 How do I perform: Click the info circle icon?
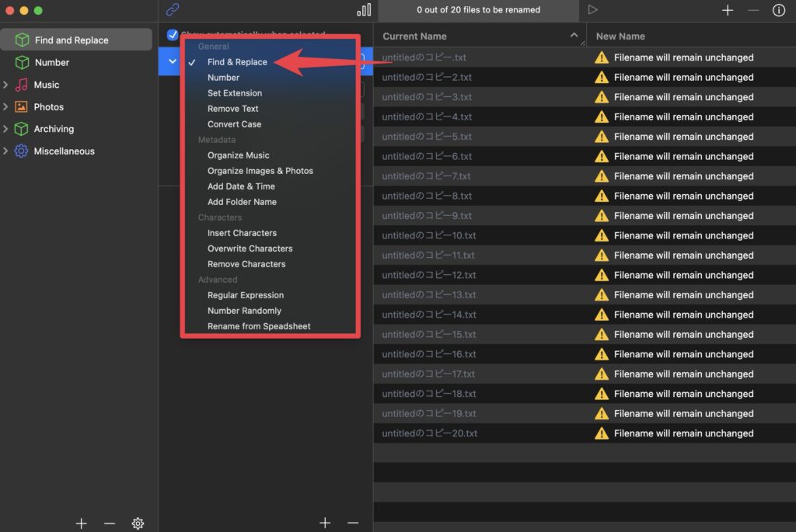[778, 10]
